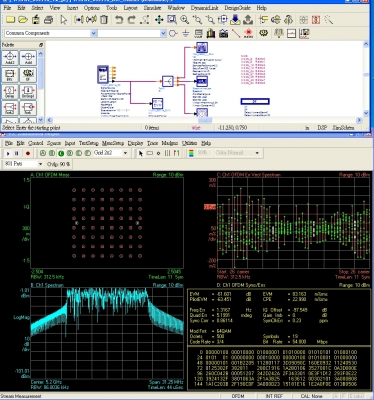
Task: Activate trace E button in VSA toolbar
Action: point(79,153)
